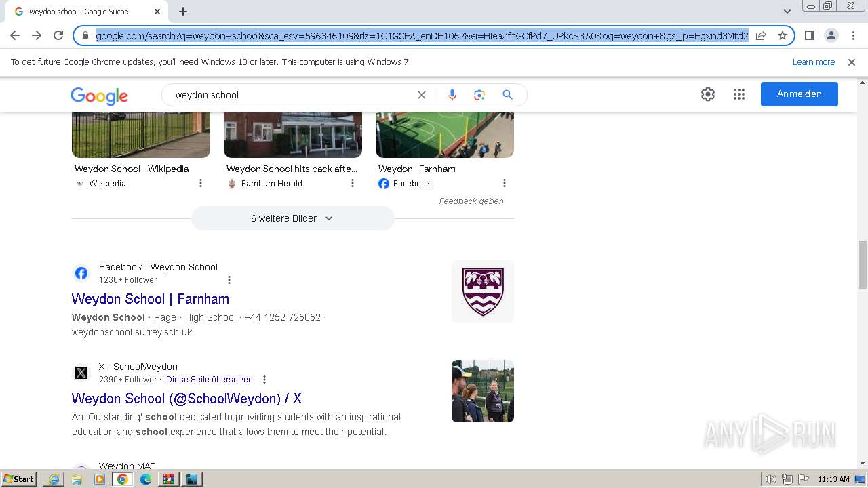Viewport: 868px width, 488px height.
Task: Click page vertical scrollbar thumb
Action: click(x=863, y=265)
